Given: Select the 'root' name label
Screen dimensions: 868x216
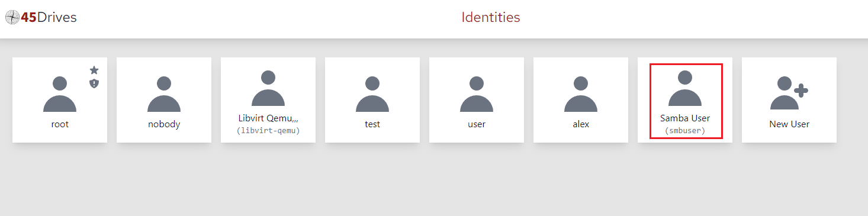Looking at the screenshot, I should pyautogui.click(x=60, y=124).
